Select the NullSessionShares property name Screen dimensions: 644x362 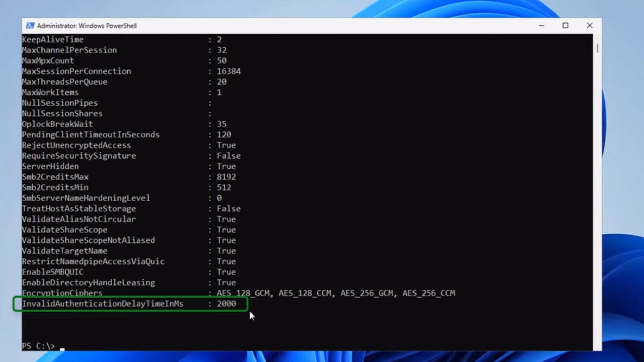(62, 114)
